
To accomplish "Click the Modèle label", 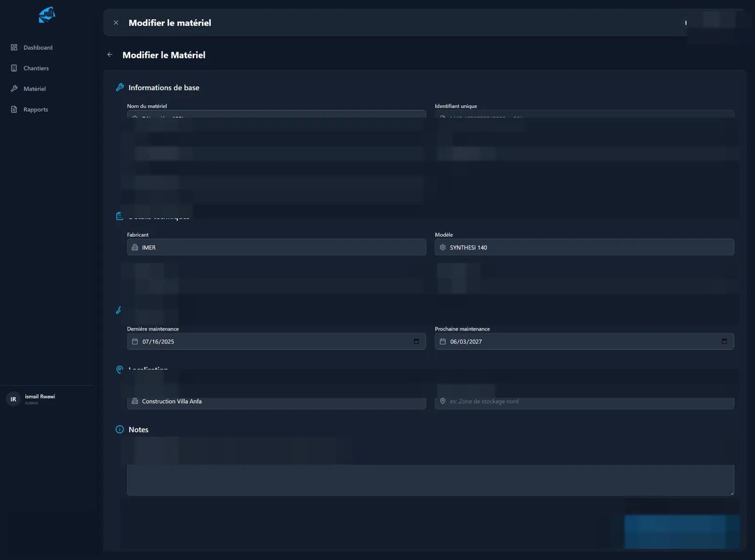I will click(444, 235).
